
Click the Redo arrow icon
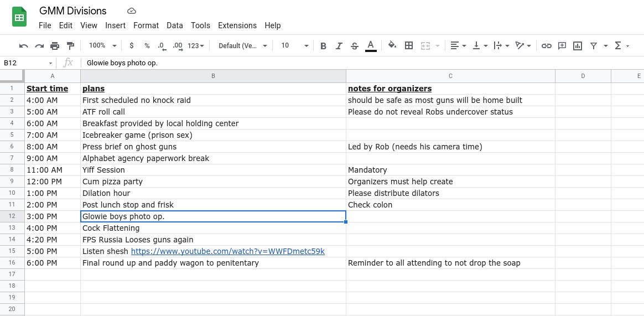click(x=39, y=45)
